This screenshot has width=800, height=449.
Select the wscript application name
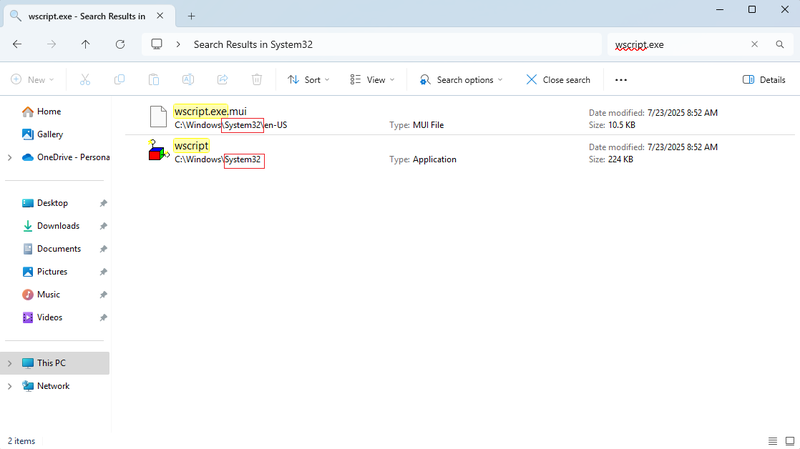191,145
